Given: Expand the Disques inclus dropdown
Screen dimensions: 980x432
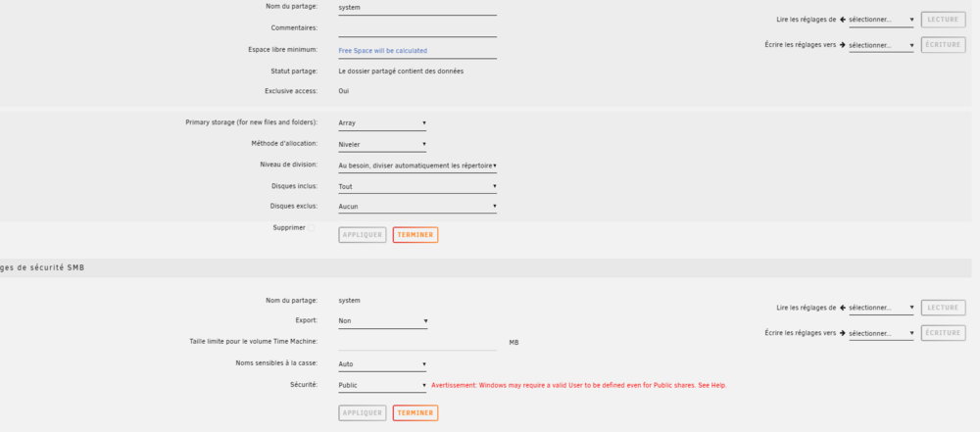Looking at the screenshot, I should point(417,186).
